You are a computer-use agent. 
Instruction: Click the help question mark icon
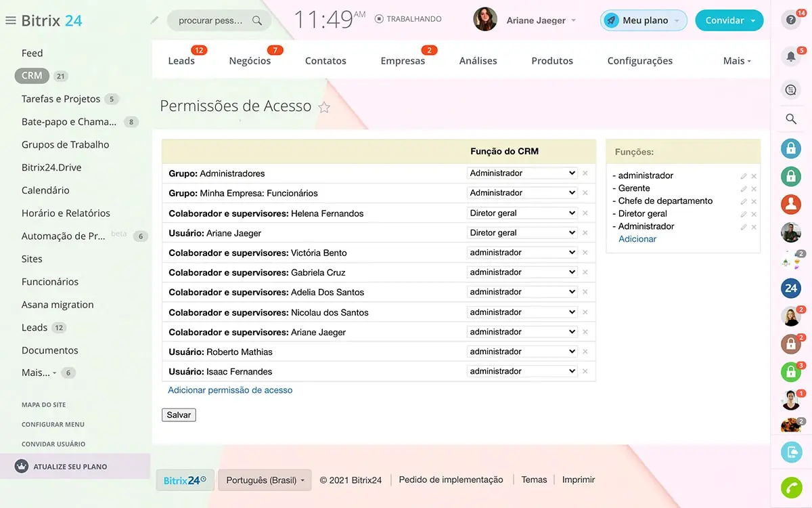(790, 20)
